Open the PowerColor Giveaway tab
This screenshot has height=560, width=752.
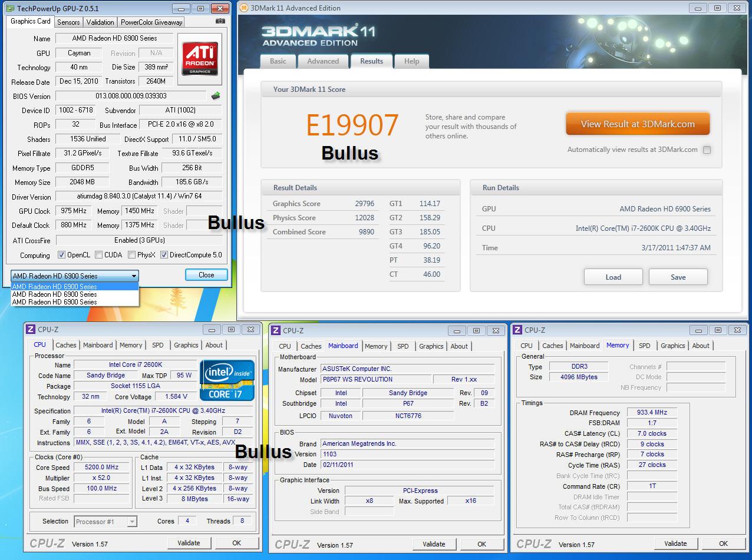[151, 22]
